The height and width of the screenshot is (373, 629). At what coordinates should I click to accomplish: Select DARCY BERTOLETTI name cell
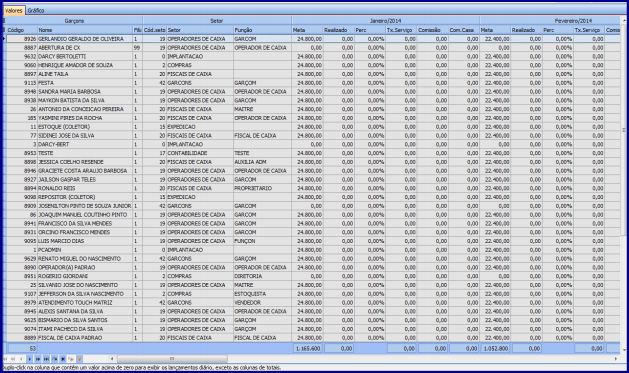pos(85,57)
